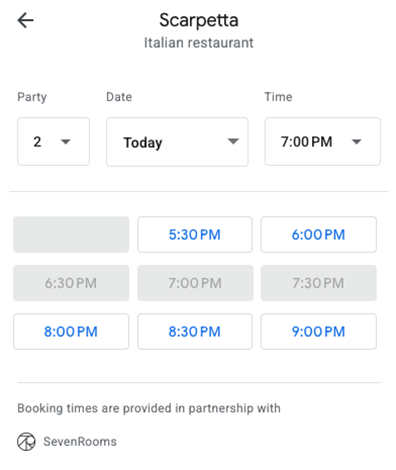Open the Time dropdown showing 7:00 PM
The height and width of the screenshot is (470, 396).
tap(322, 141)
